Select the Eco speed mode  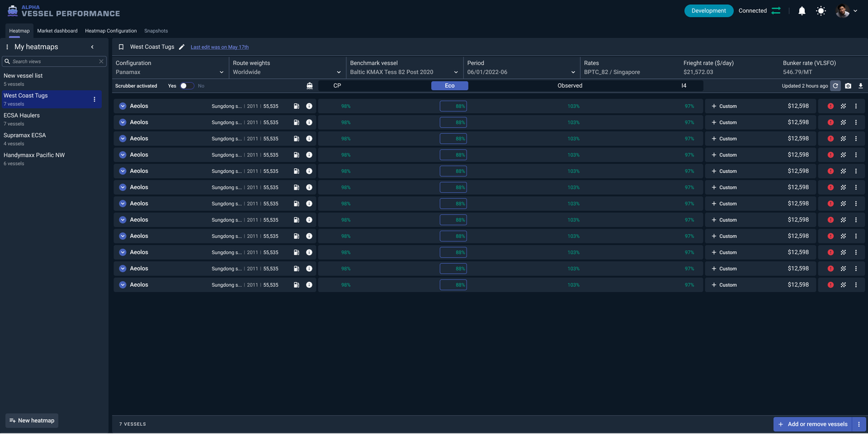(x=450, y=86)
